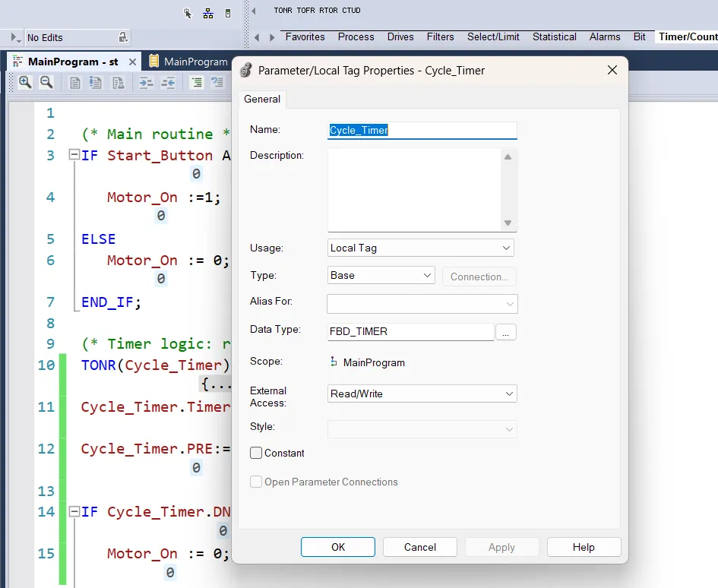Toggle Open Parameter Connections checkbox
The height and width of the screenshot is (588, 718).
click(x=256, y=482)
